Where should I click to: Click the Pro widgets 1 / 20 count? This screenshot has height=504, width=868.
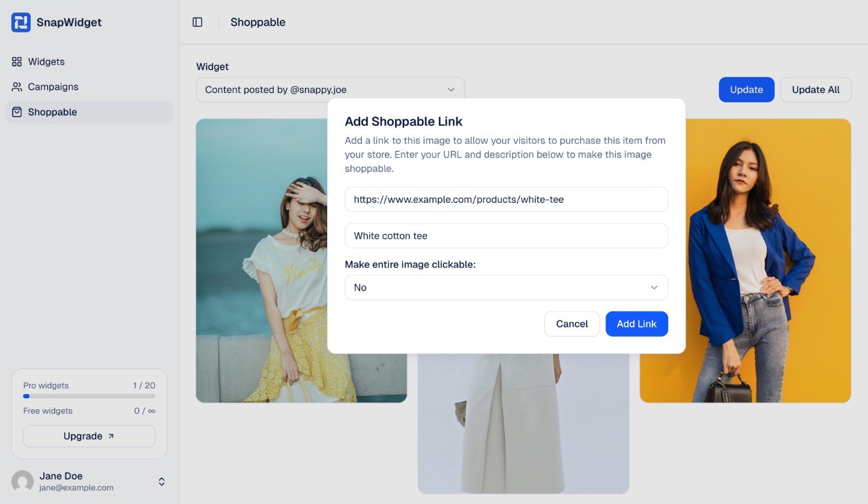coord(144,385)
